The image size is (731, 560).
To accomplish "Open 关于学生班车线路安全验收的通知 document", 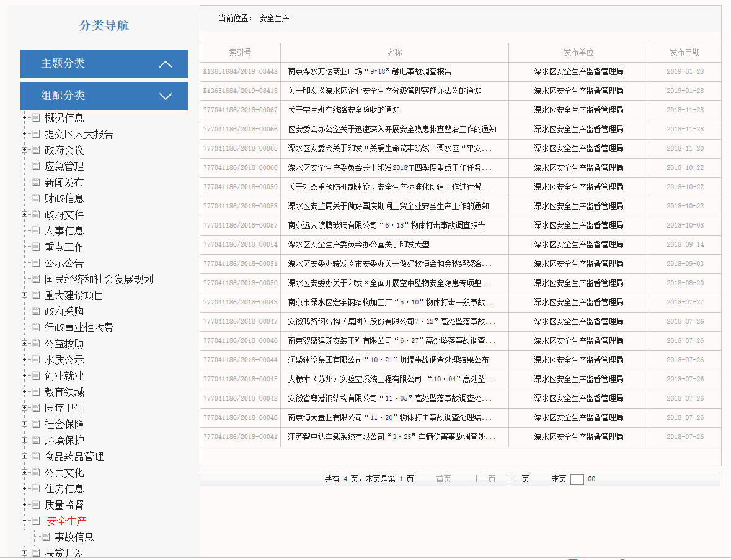I will click(343, 110).
